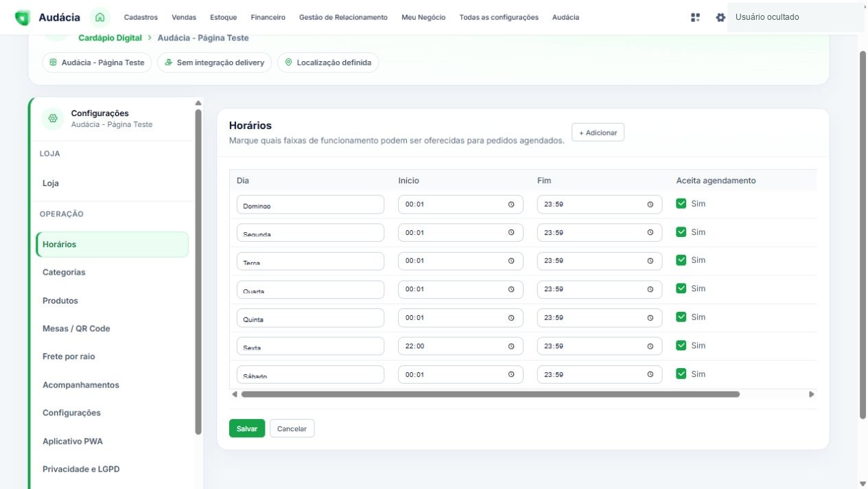The height and width of the screenshot is (489, 868).
Task: Click the horizontal scrollbar below the schedule table
Action: (x=491, y=394)
